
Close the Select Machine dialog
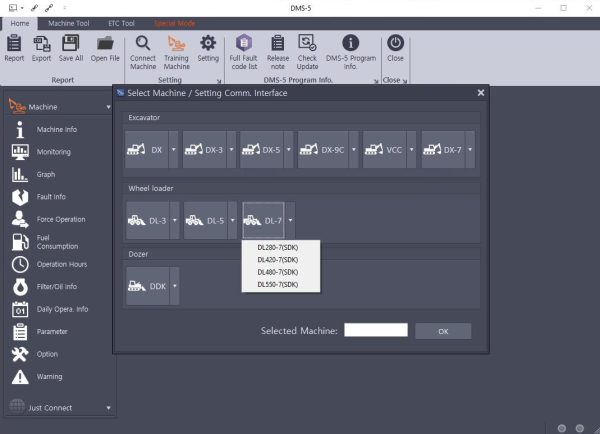481,93
